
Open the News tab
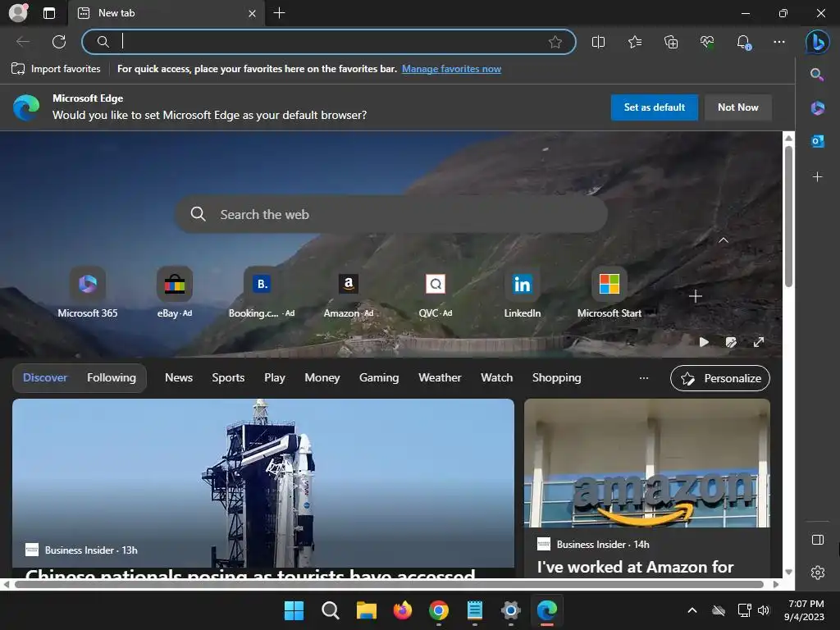(x=179, y=377)
